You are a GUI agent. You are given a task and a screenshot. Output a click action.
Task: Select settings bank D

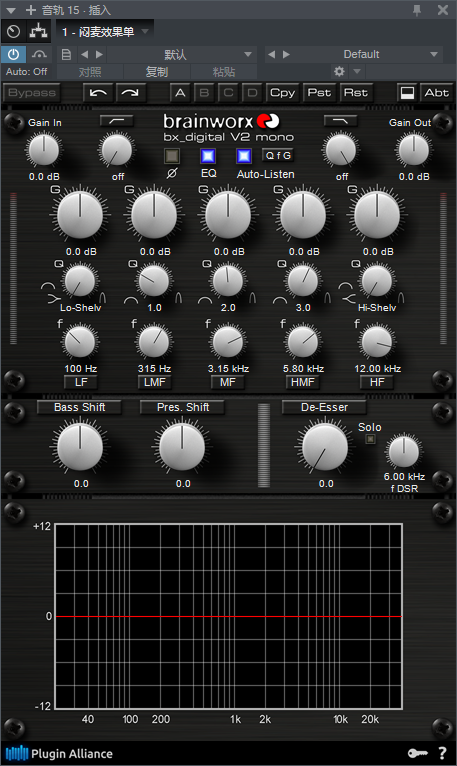pyautogui.click(x=252, y=93)
